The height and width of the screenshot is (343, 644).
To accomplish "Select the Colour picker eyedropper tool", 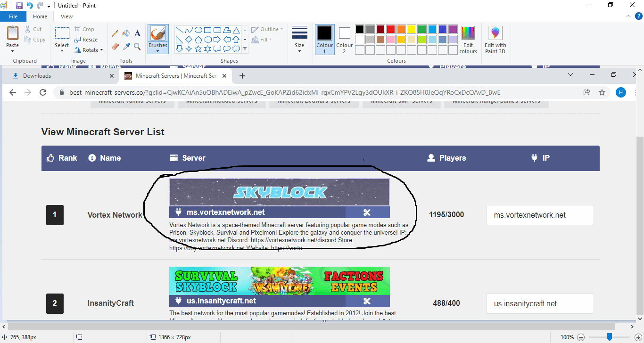I will [x=126, y=46].
